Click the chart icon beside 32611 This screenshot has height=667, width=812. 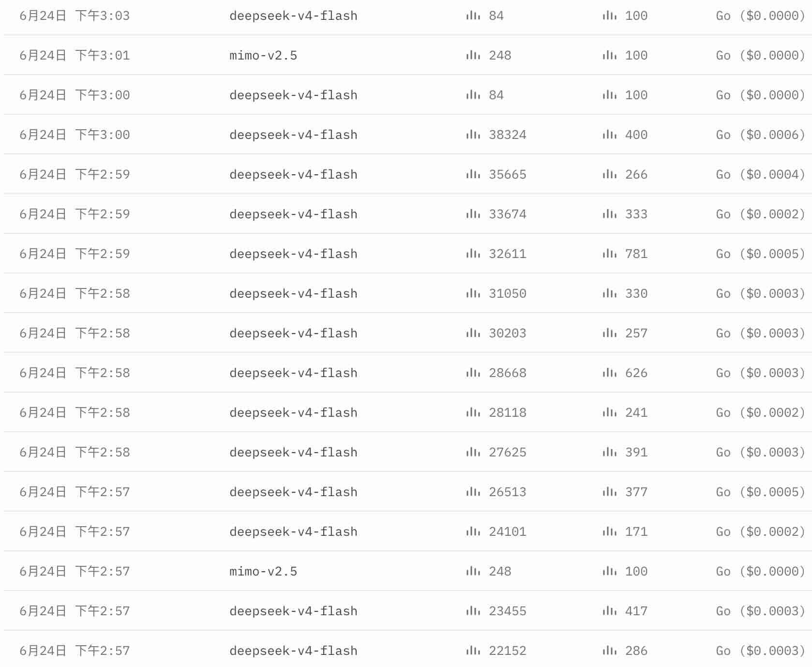pos(473,254)
